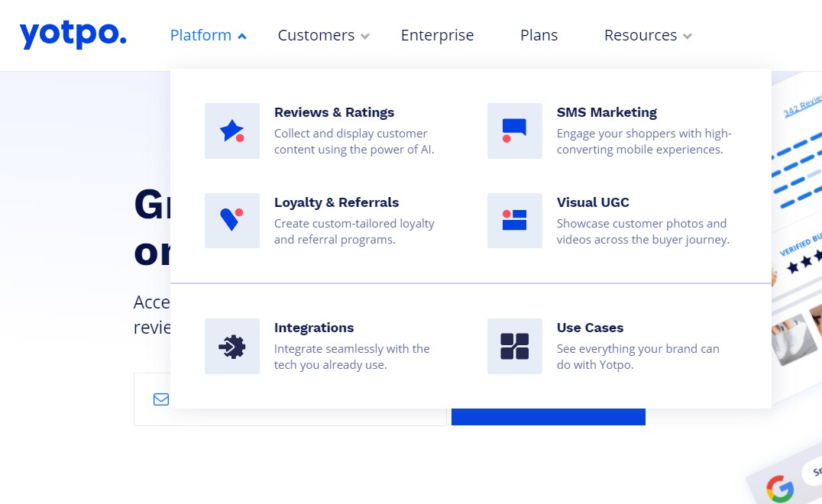Image resolution: width=822 pixels, height=504 pixels.
Task: Click the email envelope icon in input
Action: tap(161, 399)
